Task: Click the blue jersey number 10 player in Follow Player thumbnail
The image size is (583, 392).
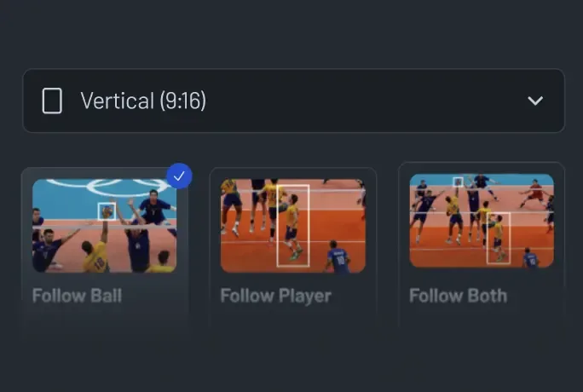Action: pos(338,257)
